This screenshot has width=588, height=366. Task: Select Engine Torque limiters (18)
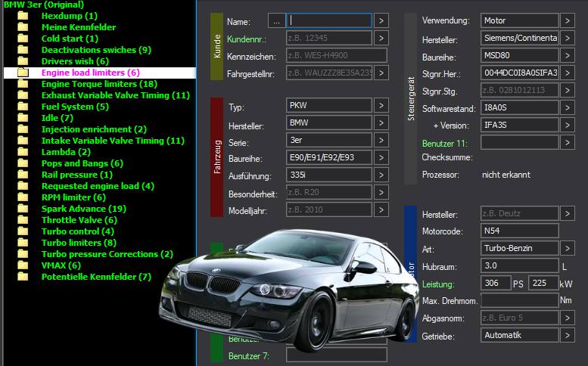[99, 84]
